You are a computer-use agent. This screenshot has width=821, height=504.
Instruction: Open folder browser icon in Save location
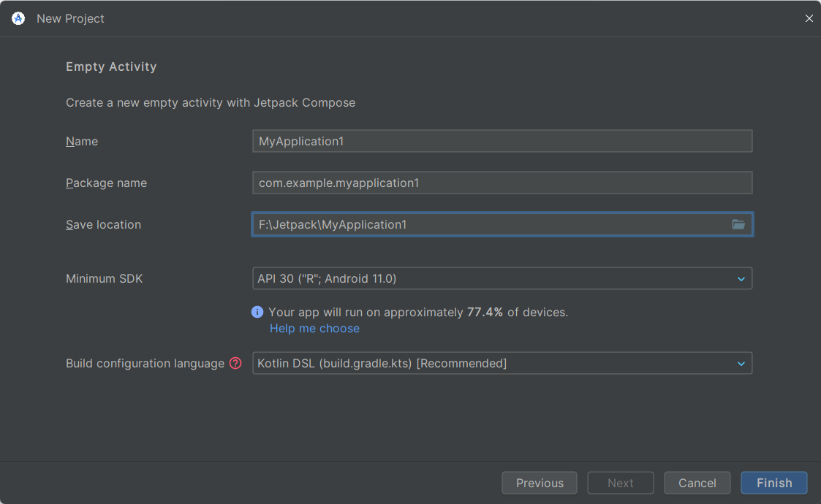pos(738,224)
